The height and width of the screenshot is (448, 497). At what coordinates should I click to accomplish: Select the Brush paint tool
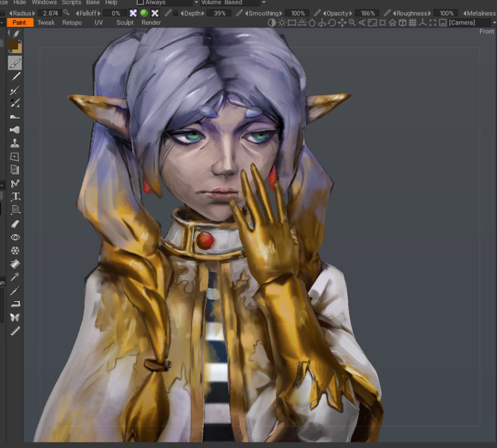pyautogui.click(x=15, y=63)
